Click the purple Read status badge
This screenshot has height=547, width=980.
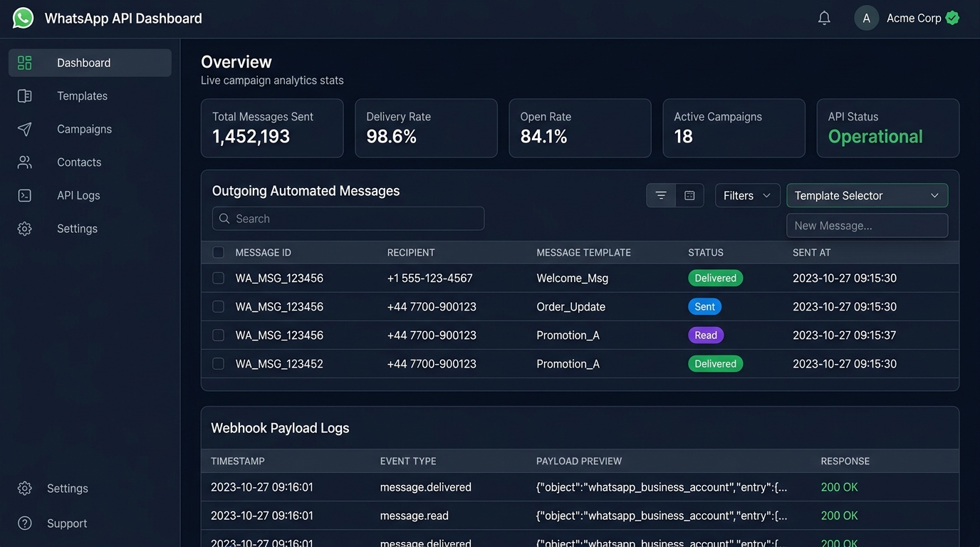point(706,335)
